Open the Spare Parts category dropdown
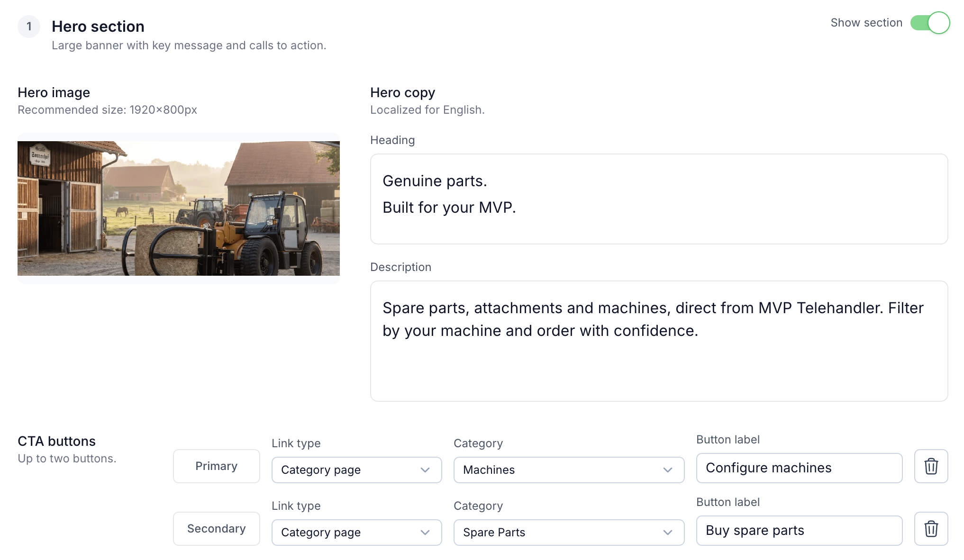Screen dimensions: 964x560 tap(569, 533)
